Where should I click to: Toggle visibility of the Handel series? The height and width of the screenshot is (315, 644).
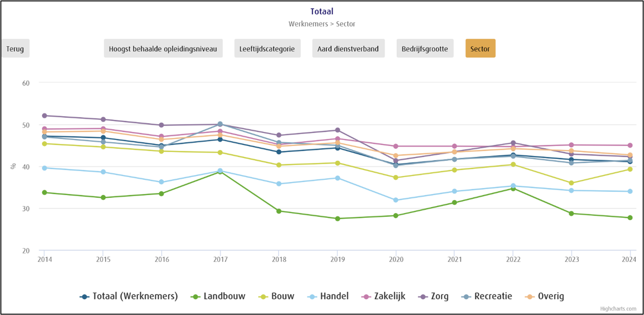tap(328, 296)
